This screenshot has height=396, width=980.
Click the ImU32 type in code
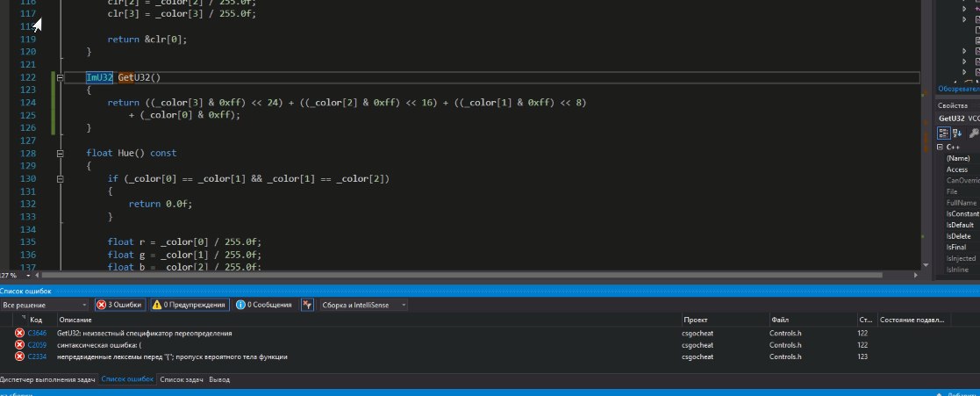click(99, 77)
